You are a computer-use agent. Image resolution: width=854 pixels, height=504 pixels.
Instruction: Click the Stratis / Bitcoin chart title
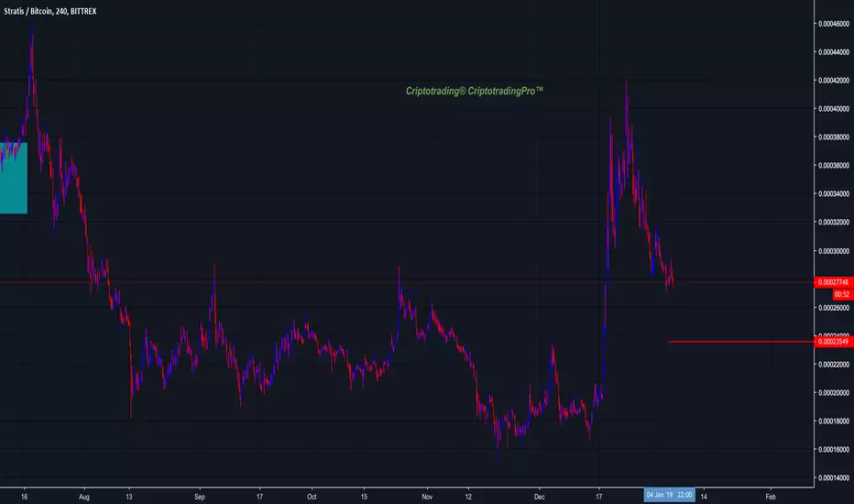point(50,11)
